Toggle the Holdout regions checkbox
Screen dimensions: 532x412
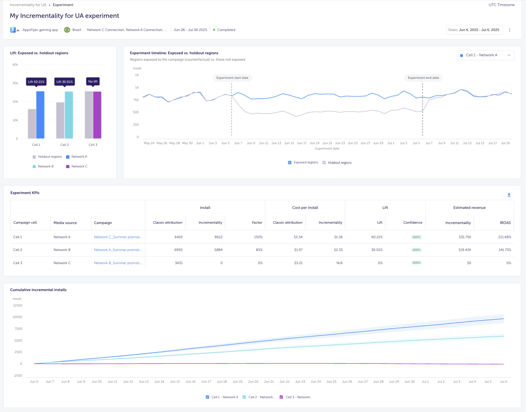[x=324, y=163]
